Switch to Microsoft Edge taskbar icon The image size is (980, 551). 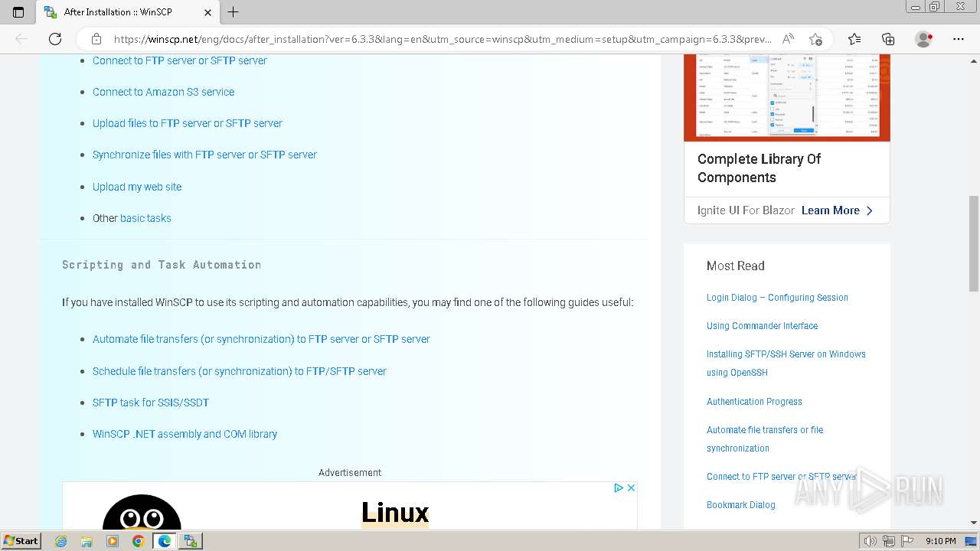[164, 541]
